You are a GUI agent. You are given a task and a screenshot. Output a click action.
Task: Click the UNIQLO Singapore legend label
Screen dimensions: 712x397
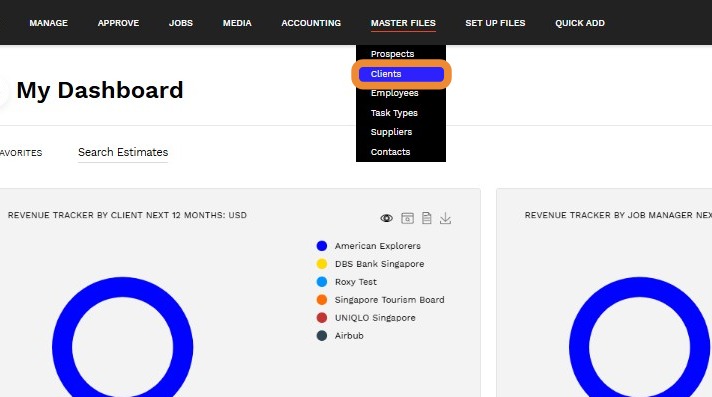pyautogui.click(x=375, y=318)
